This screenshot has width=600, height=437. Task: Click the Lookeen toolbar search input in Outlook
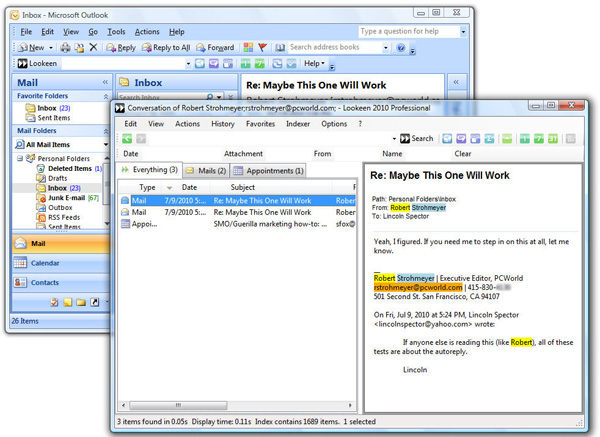click(123, 64)
